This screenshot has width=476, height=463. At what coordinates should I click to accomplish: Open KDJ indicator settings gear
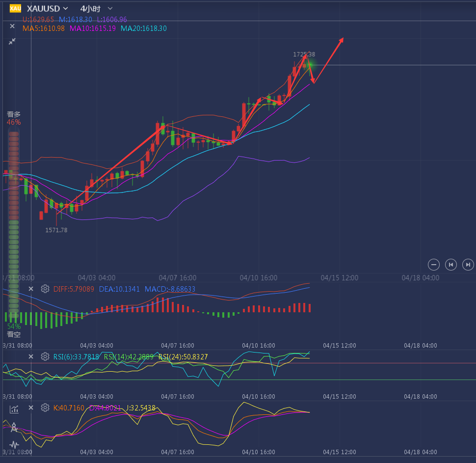[x=45, y=408]
